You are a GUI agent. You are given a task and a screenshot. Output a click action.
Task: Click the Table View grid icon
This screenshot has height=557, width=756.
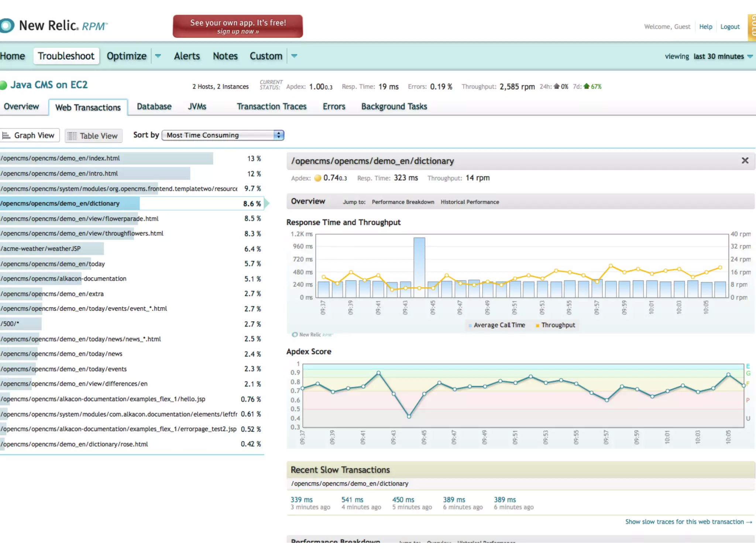[x=72, y=136]
